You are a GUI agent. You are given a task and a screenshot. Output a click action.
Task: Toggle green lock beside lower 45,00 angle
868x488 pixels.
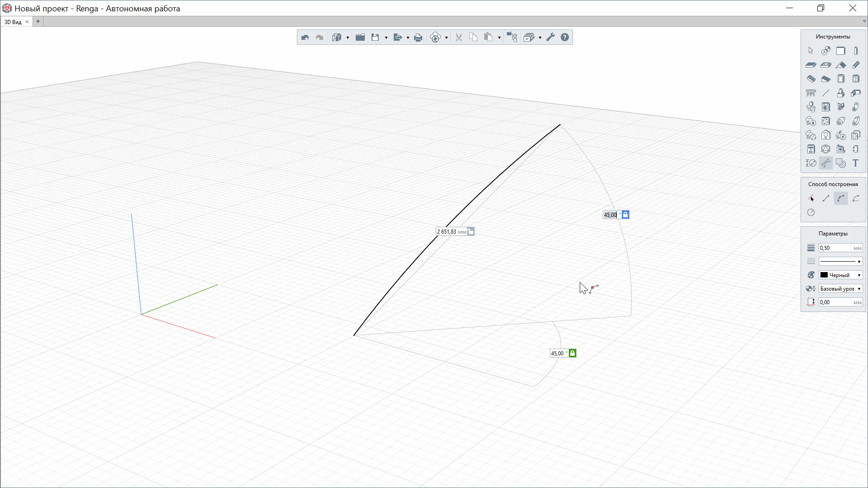pyautogui.click(x=572, y=353)
